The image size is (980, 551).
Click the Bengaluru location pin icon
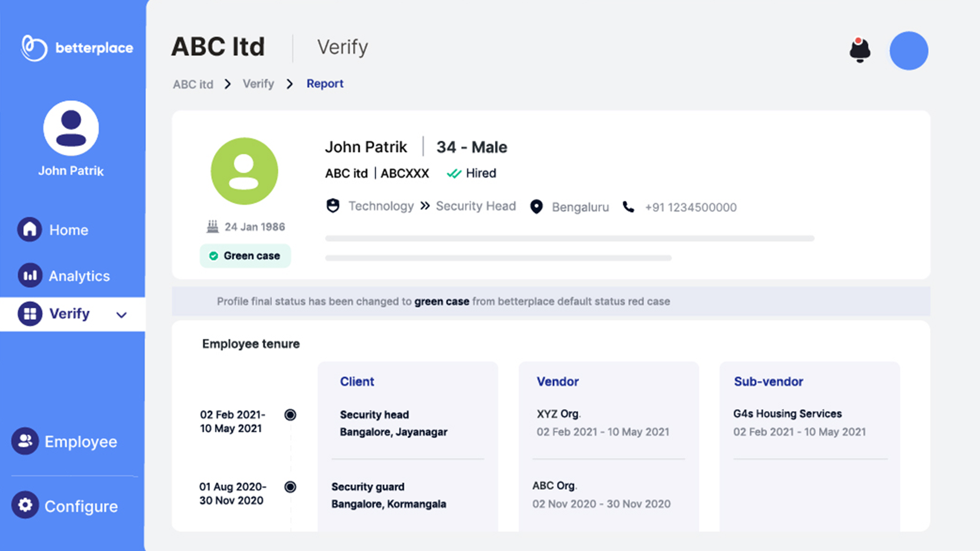536,207
